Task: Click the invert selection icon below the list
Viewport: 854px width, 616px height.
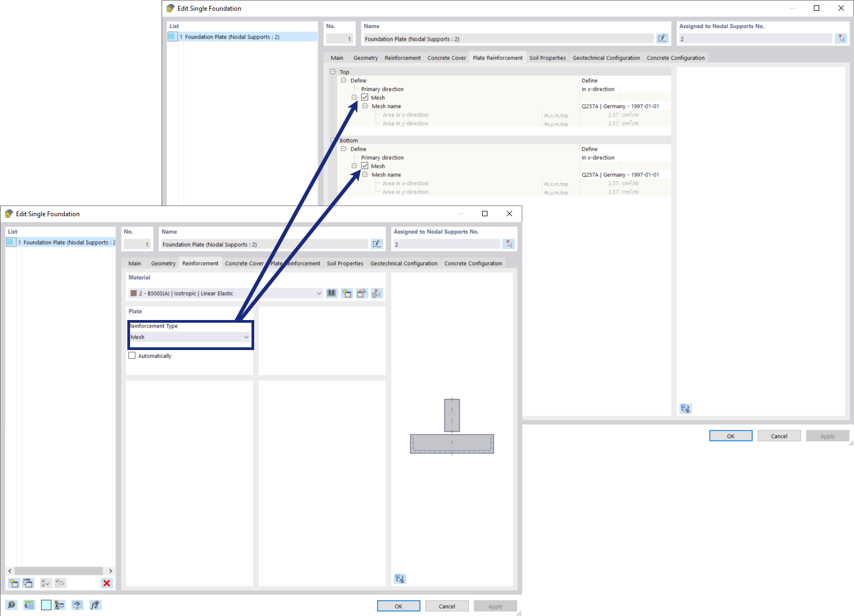Action: point(60,583)
